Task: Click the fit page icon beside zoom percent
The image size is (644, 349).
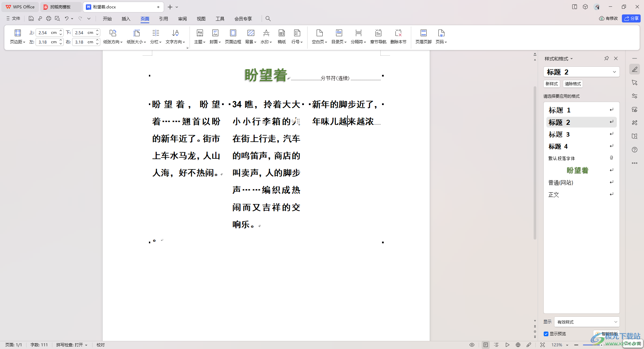Action: tap(542, 345)
